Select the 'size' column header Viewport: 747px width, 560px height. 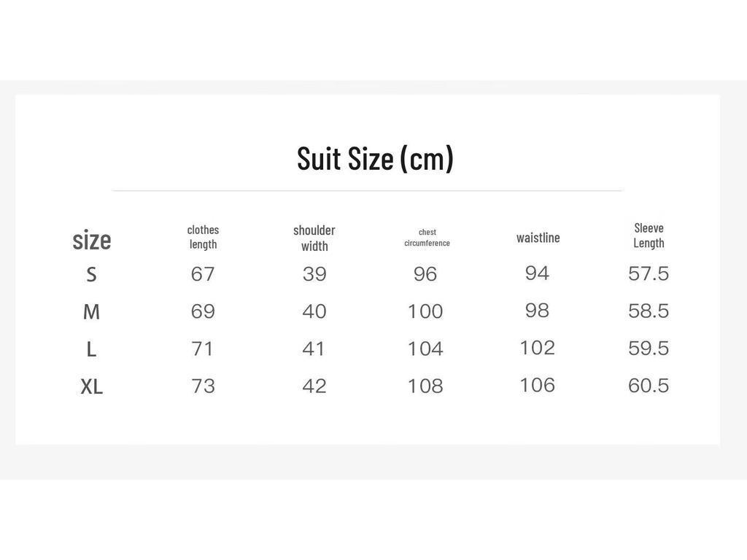point(91,239)
